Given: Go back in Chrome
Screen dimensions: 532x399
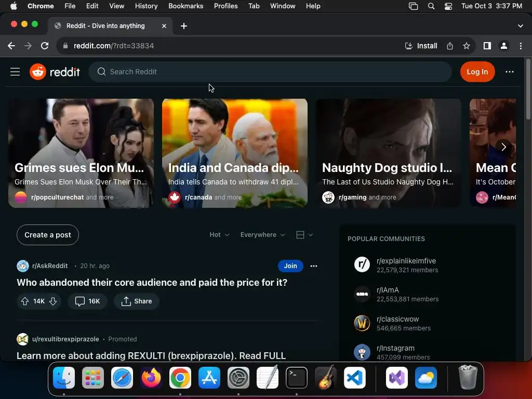Looking at the screenshot, I should (x=11, y=46).
